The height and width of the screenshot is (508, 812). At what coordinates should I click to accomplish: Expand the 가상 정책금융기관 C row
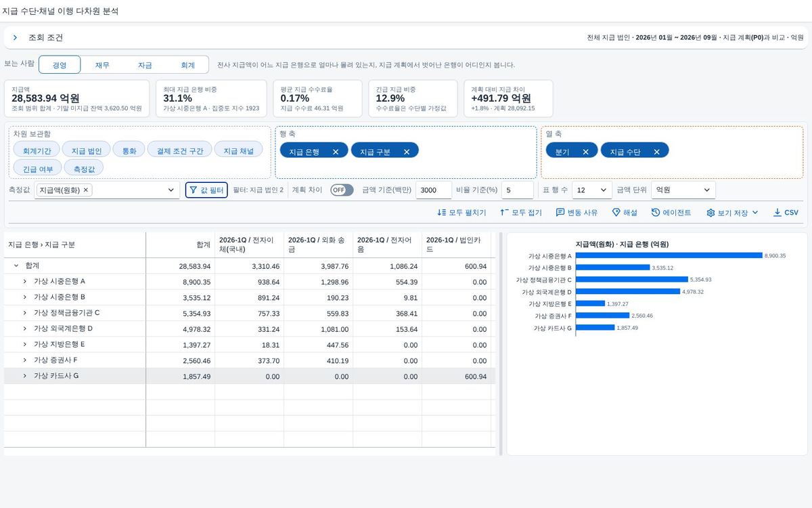click(x=25, y=313)
